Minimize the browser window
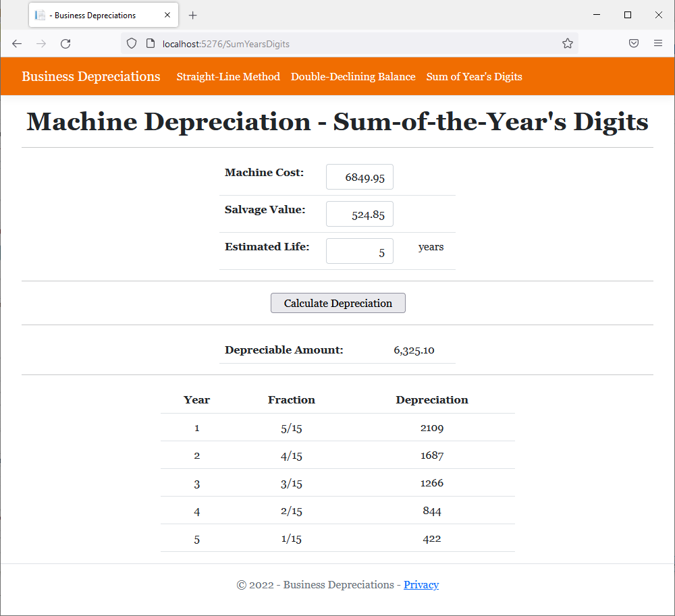Viewport: 675px width, 616px height. (x=597, y=15)
